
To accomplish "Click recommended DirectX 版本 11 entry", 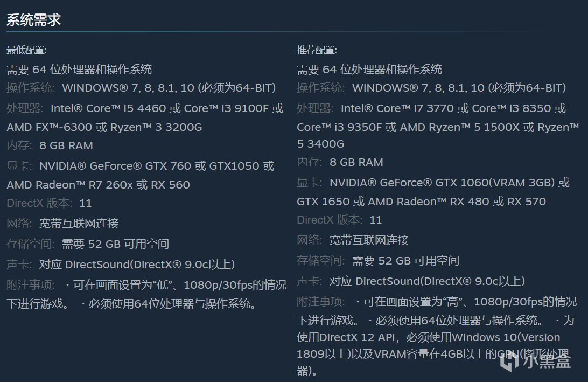I will 339,219.
